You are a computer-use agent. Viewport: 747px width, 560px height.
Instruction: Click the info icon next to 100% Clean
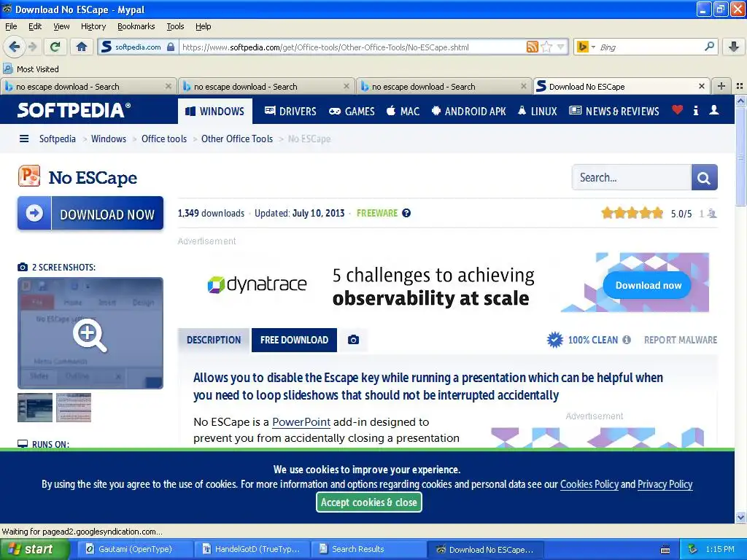627,340
